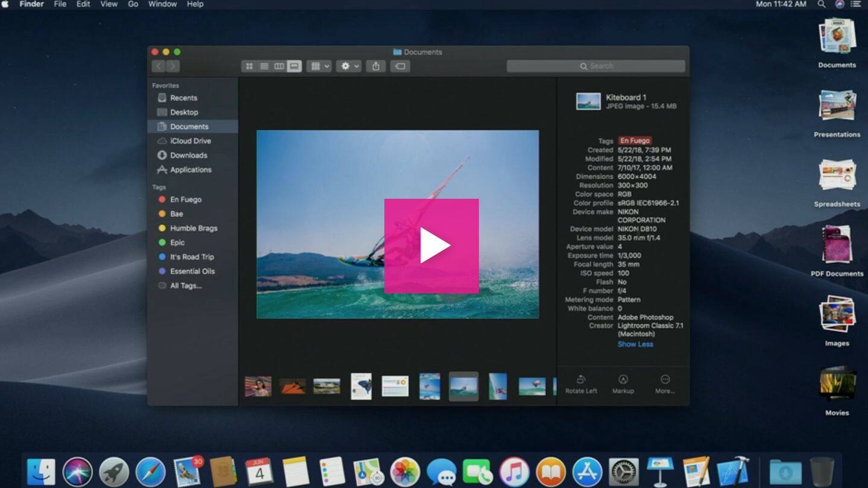Open the Window menu
Image resolution: width=868 pixels, height=488 pixels.
163,4
